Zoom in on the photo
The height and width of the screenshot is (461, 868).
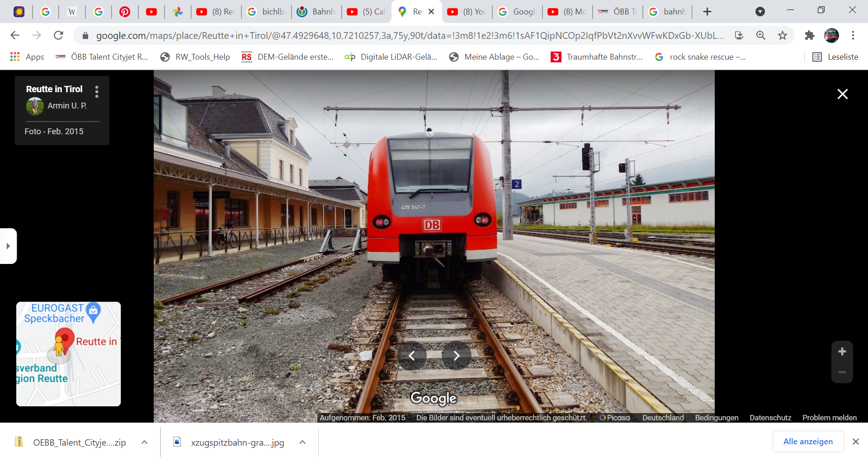coord(842,352)
